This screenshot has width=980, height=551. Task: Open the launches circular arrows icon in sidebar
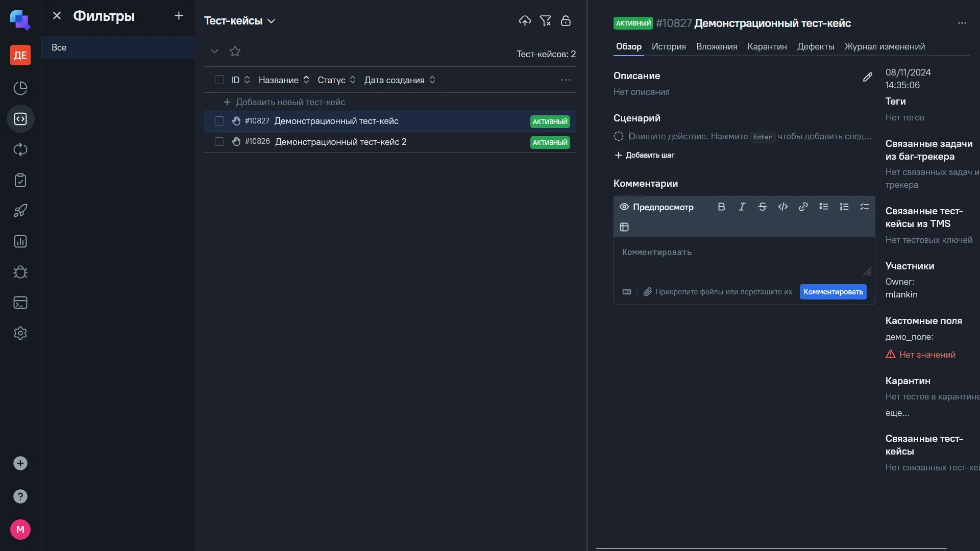pos(20,149)
